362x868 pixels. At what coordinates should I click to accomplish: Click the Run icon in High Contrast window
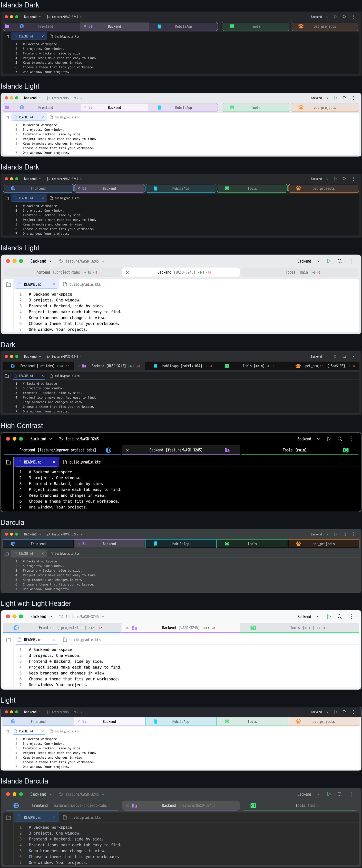tap(329, 439)
